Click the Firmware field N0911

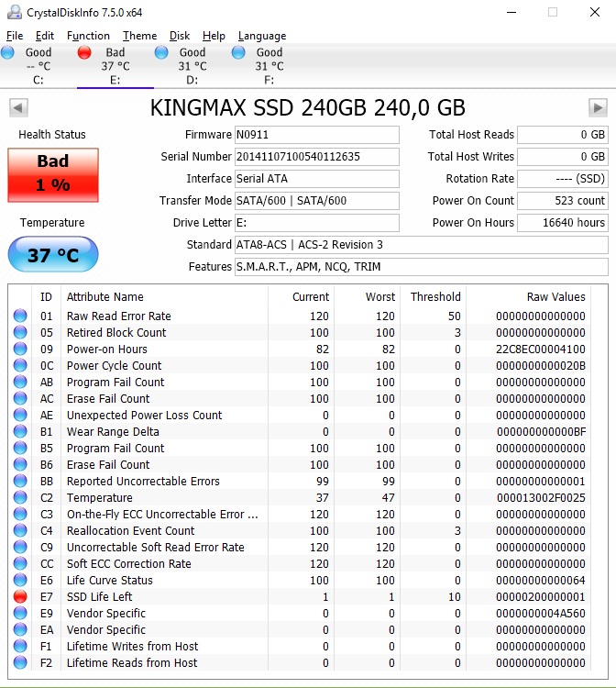coord(317,135)
